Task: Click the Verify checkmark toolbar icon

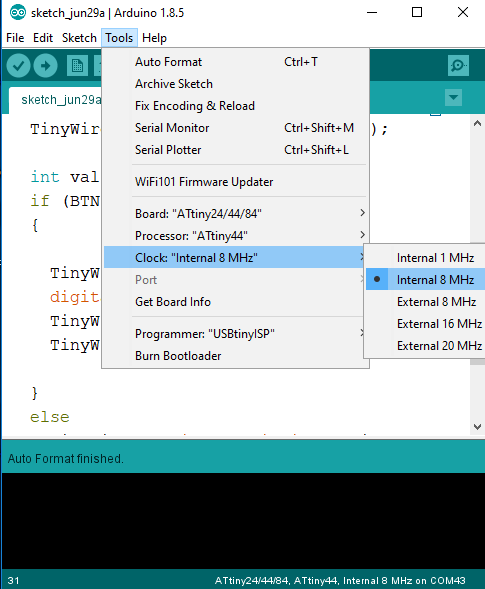Action: [x=18, y=66]
